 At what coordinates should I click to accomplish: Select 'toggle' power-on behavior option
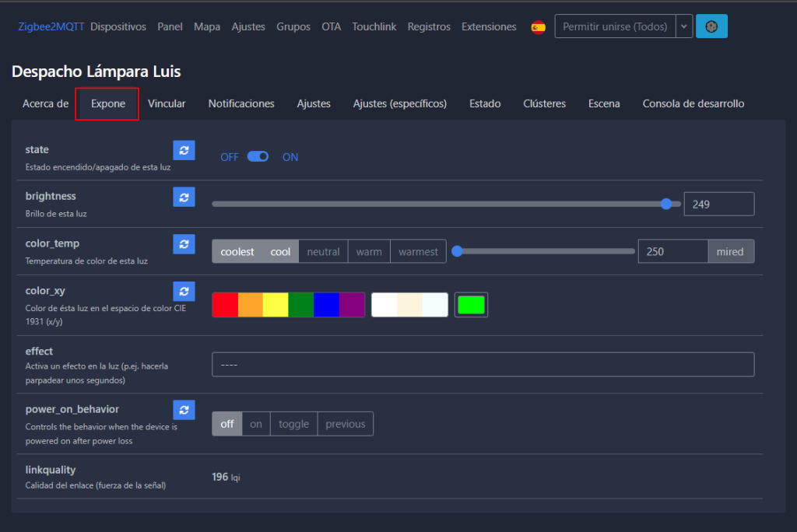click(293, 424)
